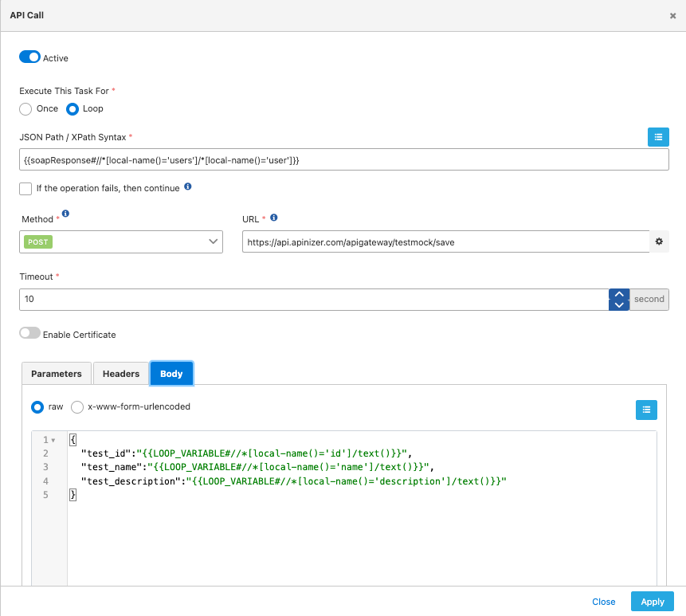Open the Method dropdown showing POST
The width and height of the screenshot is (686, 616).
tap(121, 241)
